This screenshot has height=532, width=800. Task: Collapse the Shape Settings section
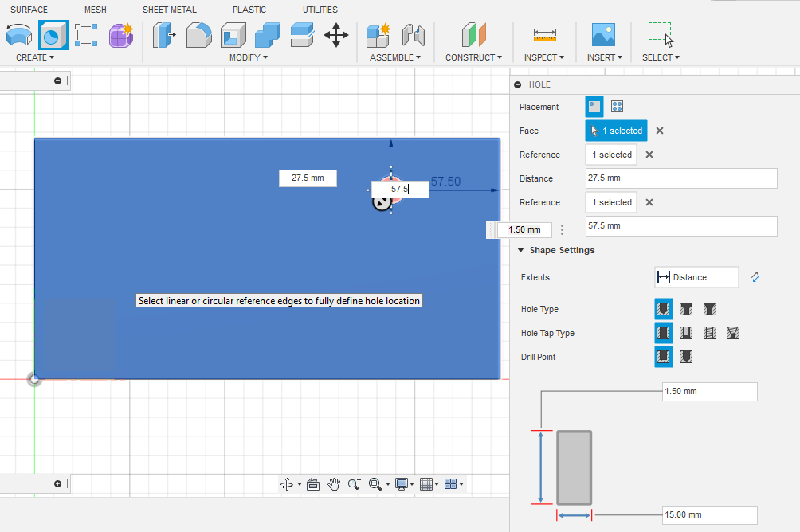pos(521,250)
